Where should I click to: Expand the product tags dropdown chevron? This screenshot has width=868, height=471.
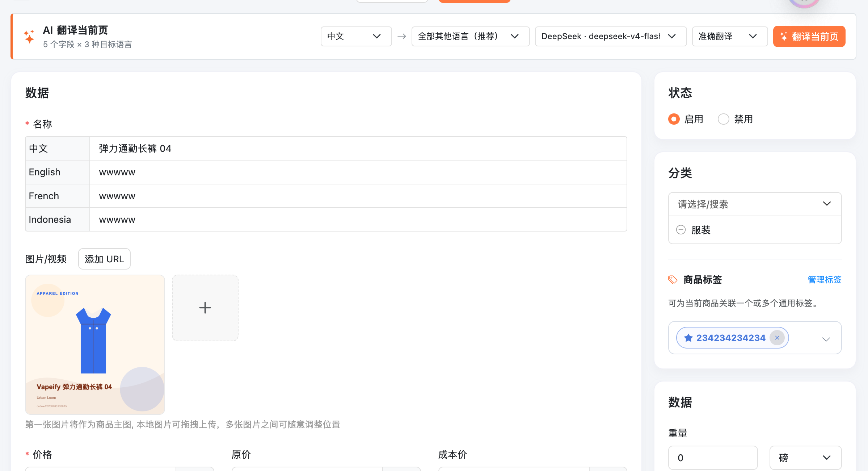[826, 339]
